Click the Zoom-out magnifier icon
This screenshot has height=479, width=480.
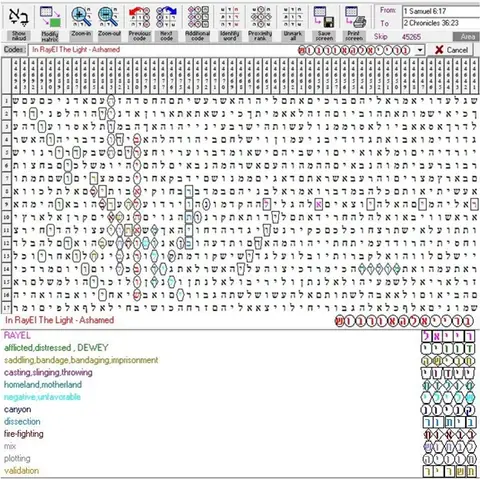pyautogui.click(x=109, y=17)
